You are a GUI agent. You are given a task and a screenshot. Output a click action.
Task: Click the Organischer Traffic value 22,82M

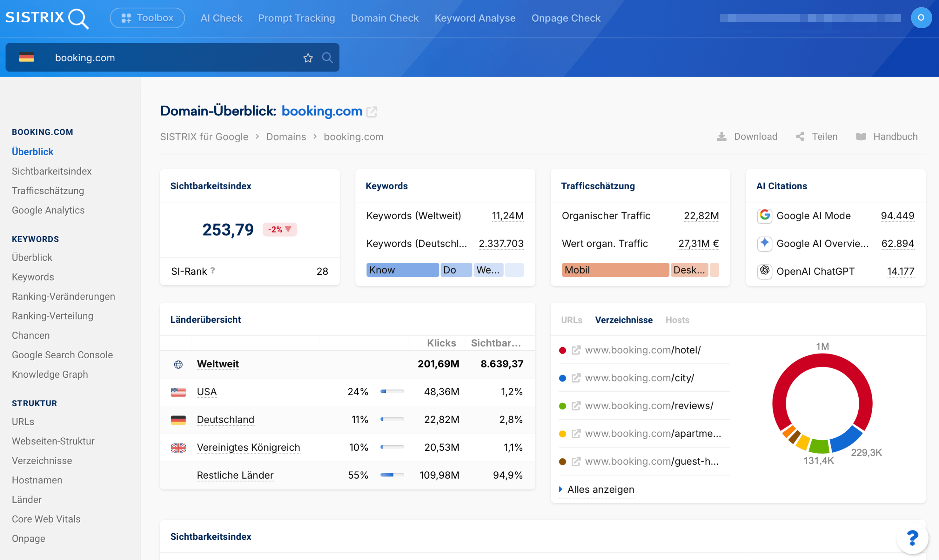click(701, 216)
